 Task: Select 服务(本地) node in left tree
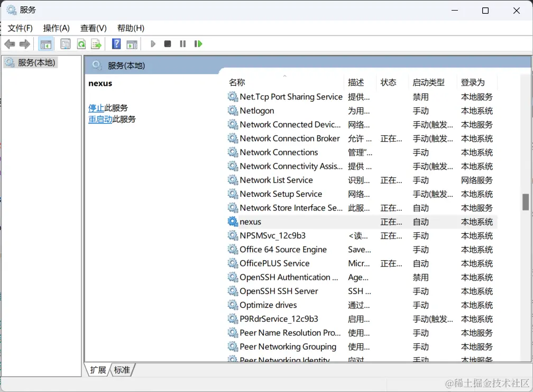[x=31, y=62]
